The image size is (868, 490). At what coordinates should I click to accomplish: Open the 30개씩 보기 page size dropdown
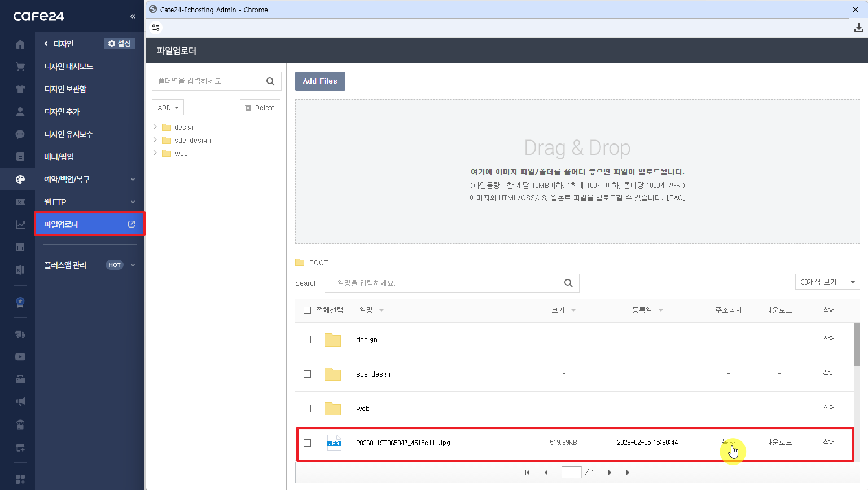(x=827, y=282)
